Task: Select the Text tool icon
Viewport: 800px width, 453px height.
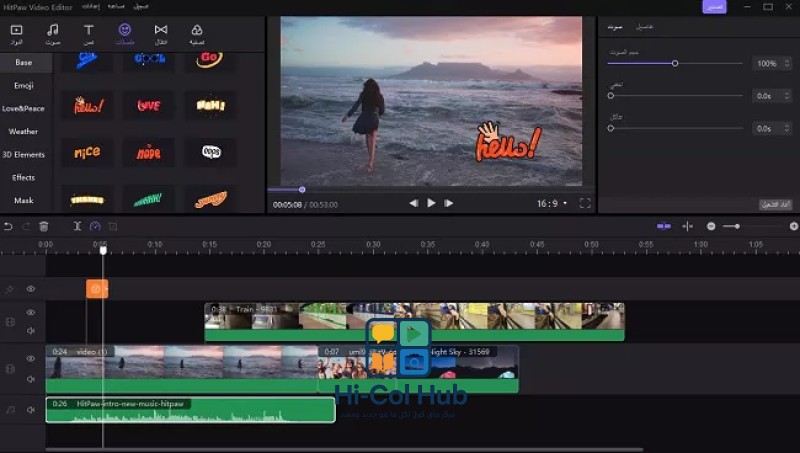Action: [x=88, y=34]
